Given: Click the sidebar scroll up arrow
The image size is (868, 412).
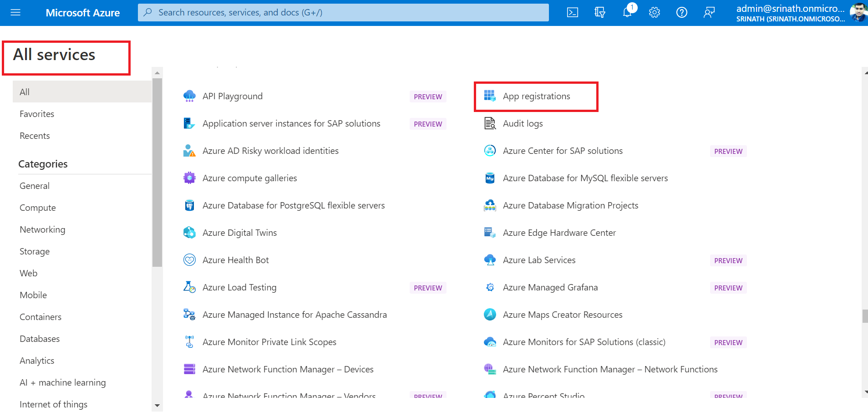Looking at the screenshot, I should click(157, 73).
